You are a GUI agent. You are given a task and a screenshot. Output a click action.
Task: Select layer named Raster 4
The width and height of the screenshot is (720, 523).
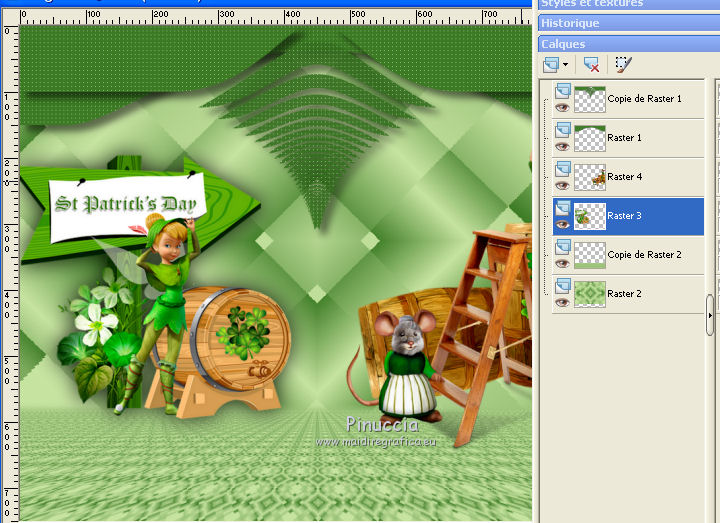624,177
